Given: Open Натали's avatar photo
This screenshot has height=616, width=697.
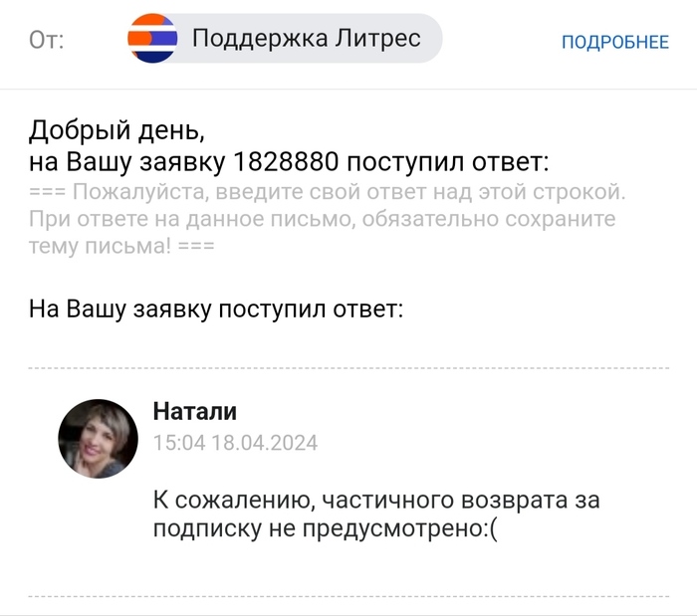Looking at the screenshot, I should pos(98,440).
